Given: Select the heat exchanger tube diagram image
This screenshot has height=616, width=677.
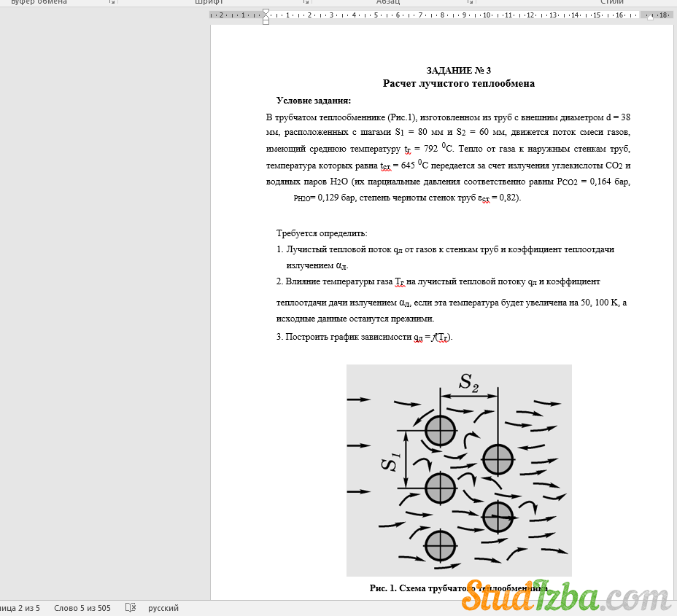Looking at the screenshot, I should [x=459, y=470].
